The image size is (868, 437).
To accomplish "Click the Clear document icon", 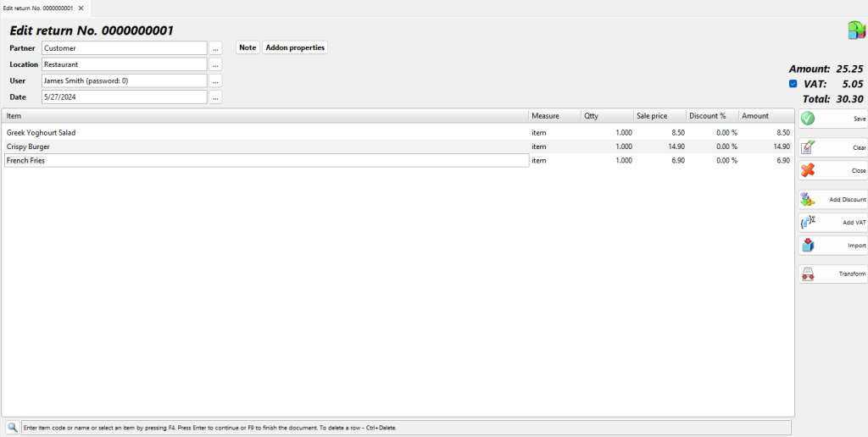I will [x=808, y=147].
